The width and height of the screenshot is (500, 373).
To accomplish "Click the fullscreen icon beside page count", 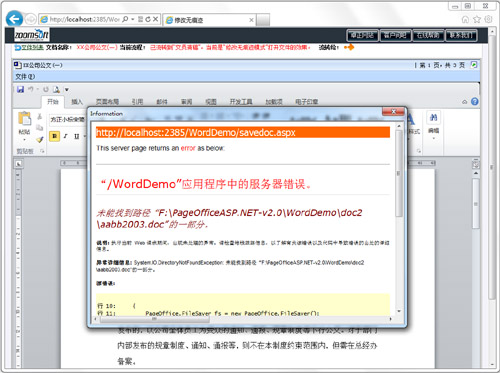I will click(473, 65).
